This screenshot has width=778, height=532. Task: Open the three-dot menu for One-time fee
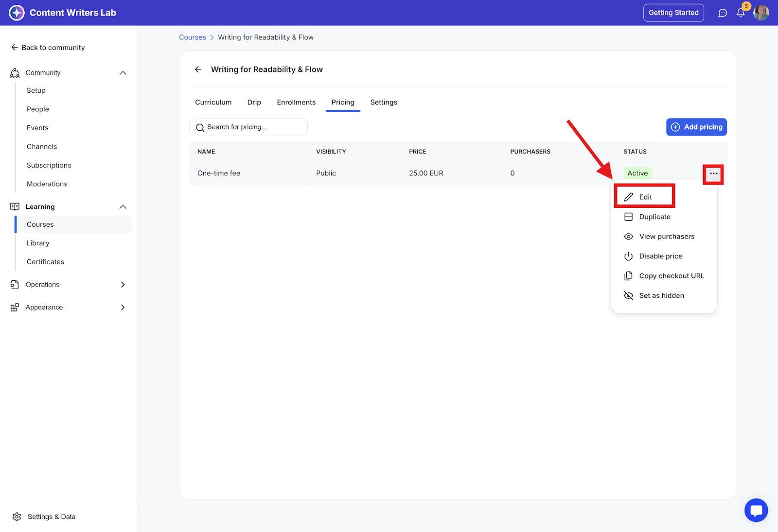click(x=713, y=173)
